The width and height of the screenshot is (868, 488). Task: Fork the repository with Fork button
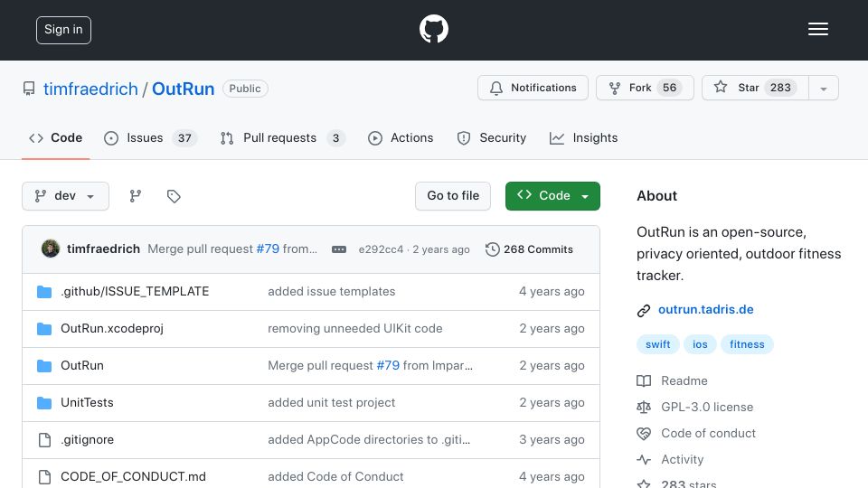[x=645, y=88]
